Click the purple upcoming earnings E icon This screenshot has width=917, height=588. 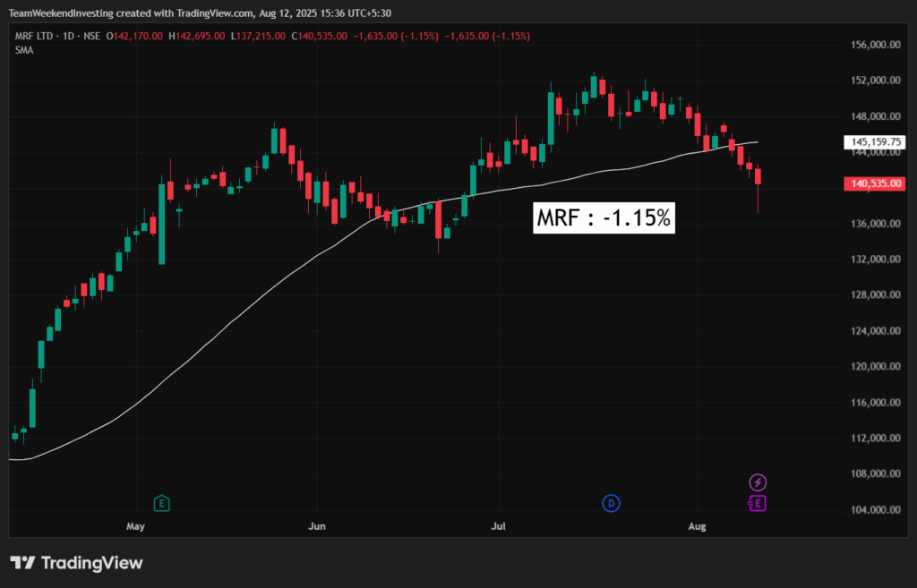point(758,503)
